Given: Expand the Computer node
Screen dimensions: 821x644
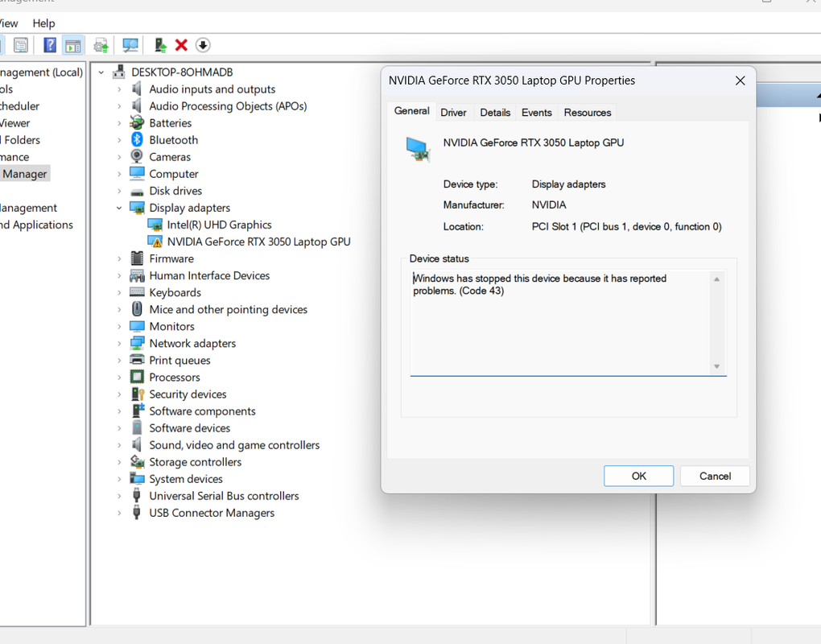Looking at the screenshot, I should [x=119, y=174].
